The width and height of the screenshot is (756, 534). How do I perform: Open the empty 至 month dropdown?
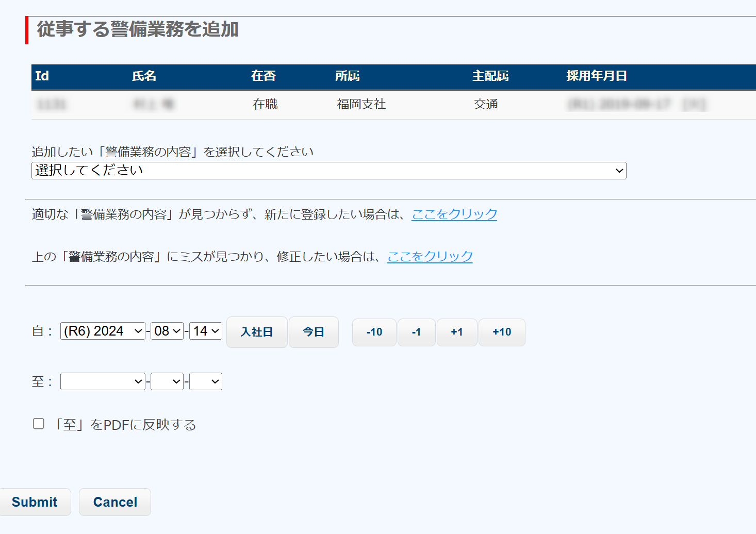click(x=167, y=381)
